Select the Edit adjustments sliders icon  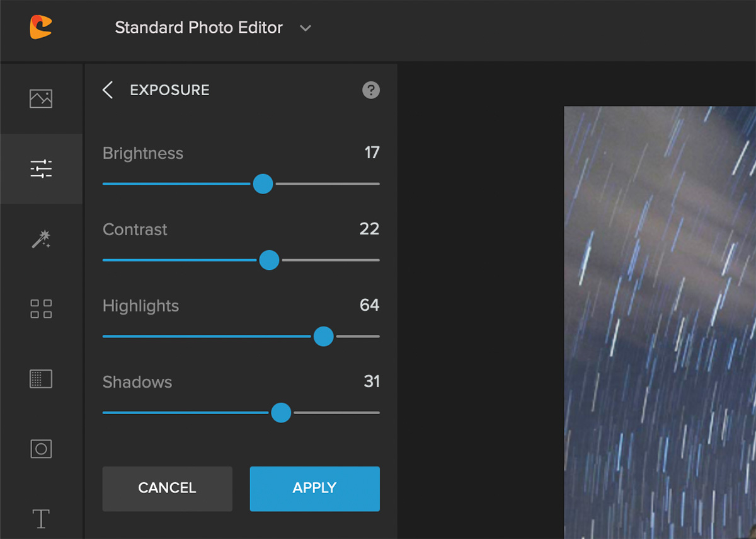41,168
